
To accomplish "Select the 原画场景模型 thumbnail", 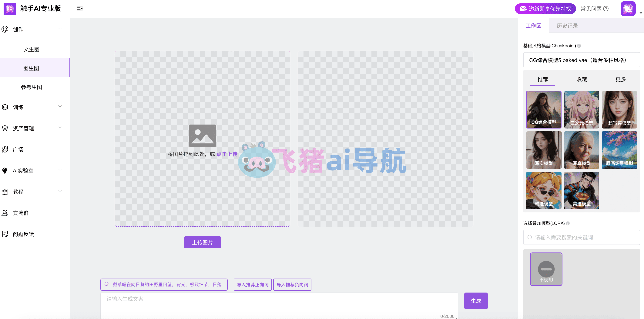I will [619, 150].
